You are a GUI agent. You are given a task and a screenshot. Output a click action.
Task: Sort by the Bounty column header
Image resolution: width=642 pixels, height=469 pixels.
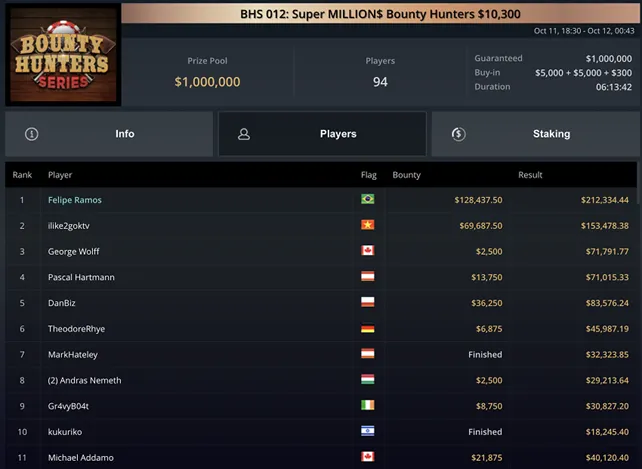(407, 175)
